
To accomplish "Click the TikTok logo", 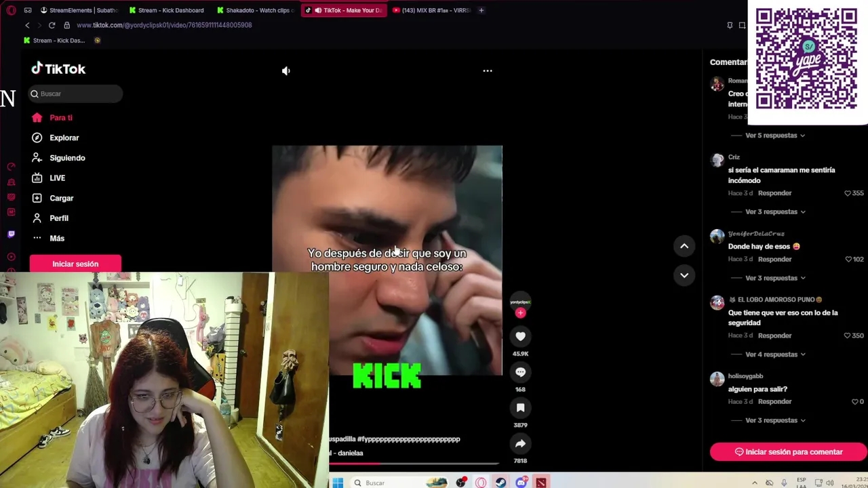I will click(58, 68).
